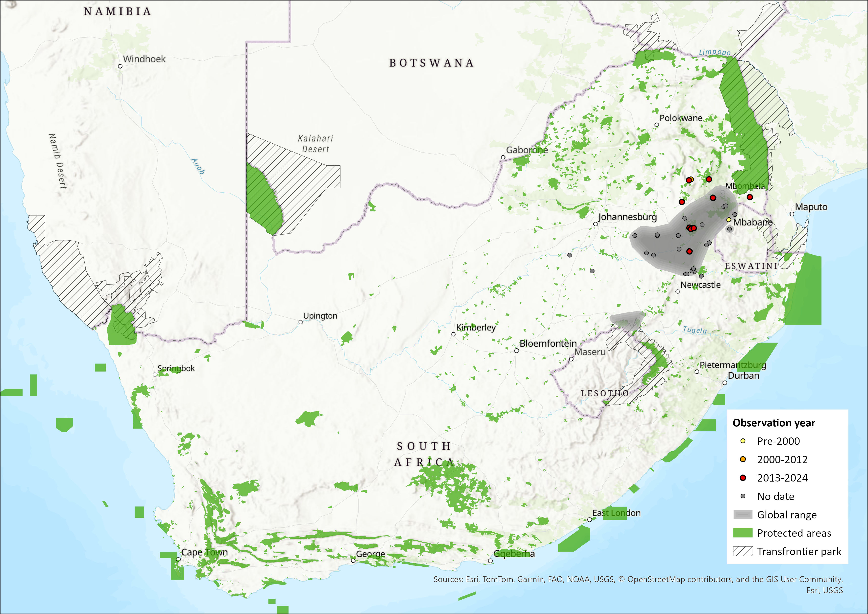This screenshot has height=614, width=868.
Task: Click the Cape Town city marker circle
Action: point(178,559)
